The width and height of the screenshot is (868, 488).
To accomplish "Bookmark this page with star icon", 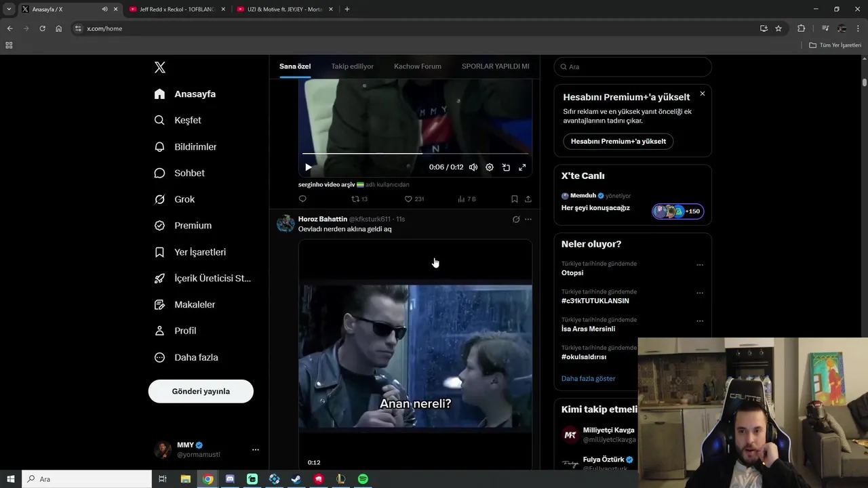I will point(778,28).
